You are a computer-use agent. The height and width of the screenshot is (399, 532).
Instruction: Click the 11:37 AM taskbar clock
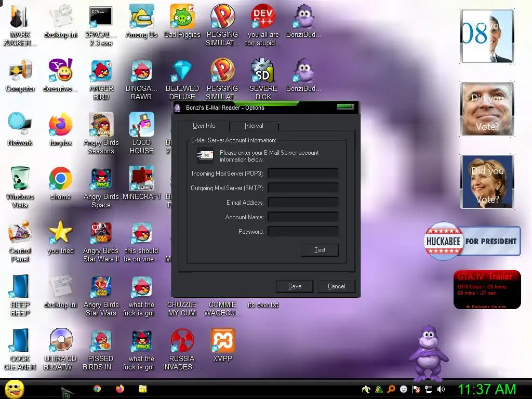tap(487, 390)
